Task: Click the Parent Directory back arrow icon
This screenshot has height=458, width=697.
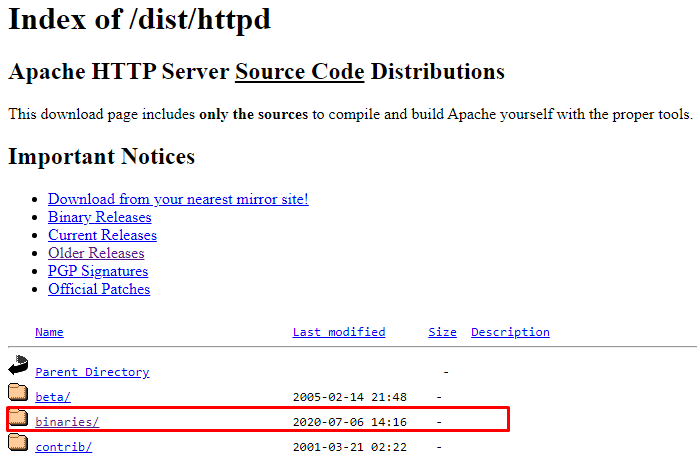Action: [x=18, y=366]
